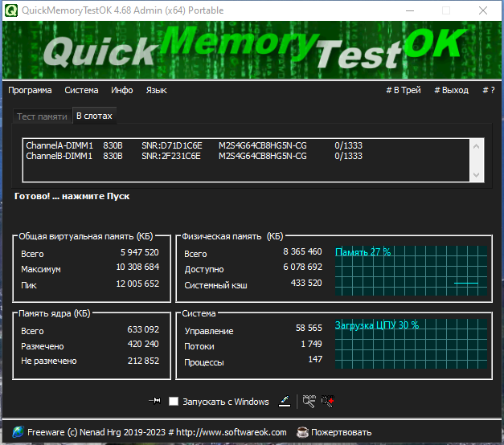Click the Пик value 12 005 652
This screenshot has height=445, width=504.
(137, 284)
